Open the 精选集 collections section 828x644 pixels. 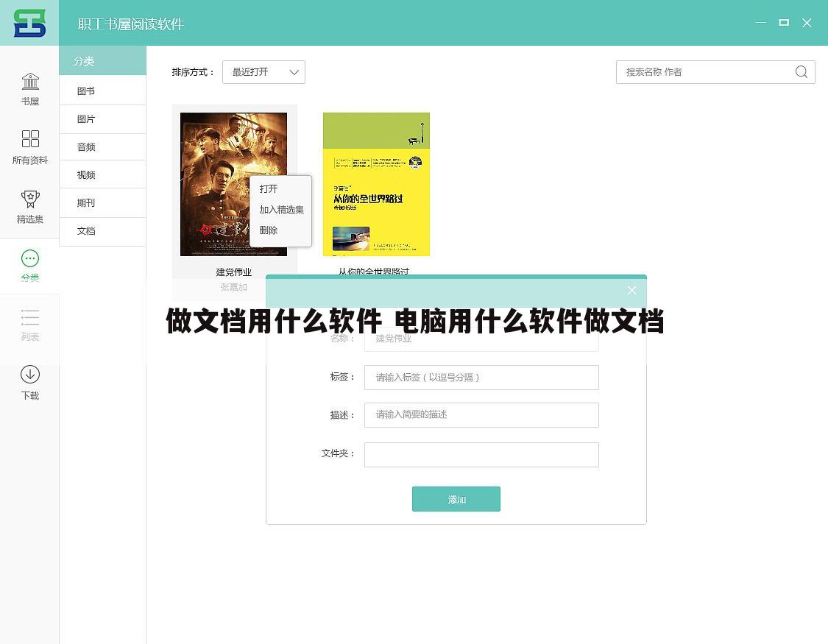tap(30, 207)
